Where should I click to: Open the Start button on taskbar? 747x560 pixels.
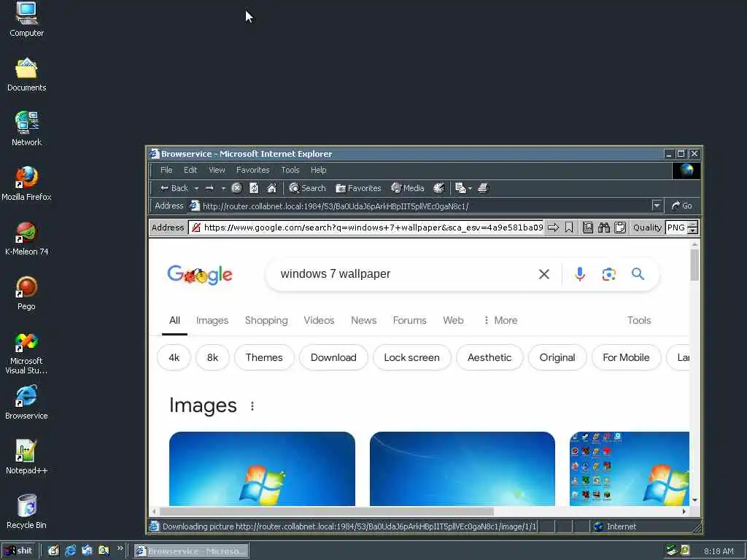(x=19, y=551)
